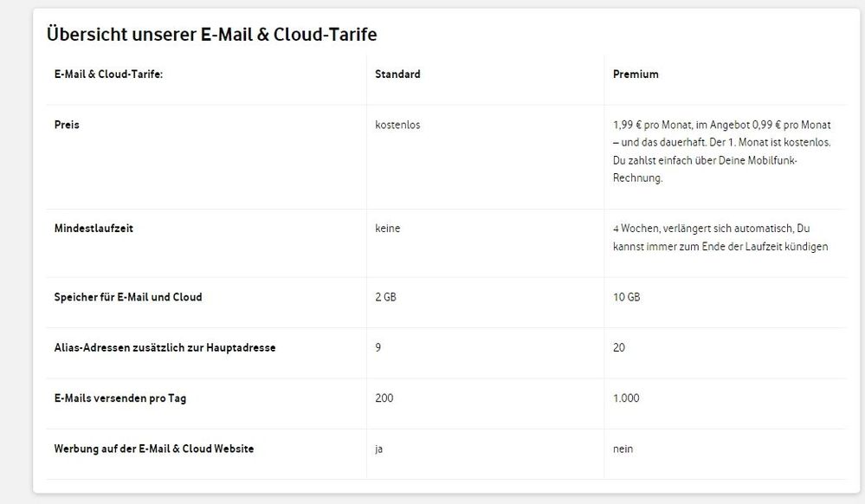Click the Preis row label
Screen dimensions: 865x504
pos(66,125)
